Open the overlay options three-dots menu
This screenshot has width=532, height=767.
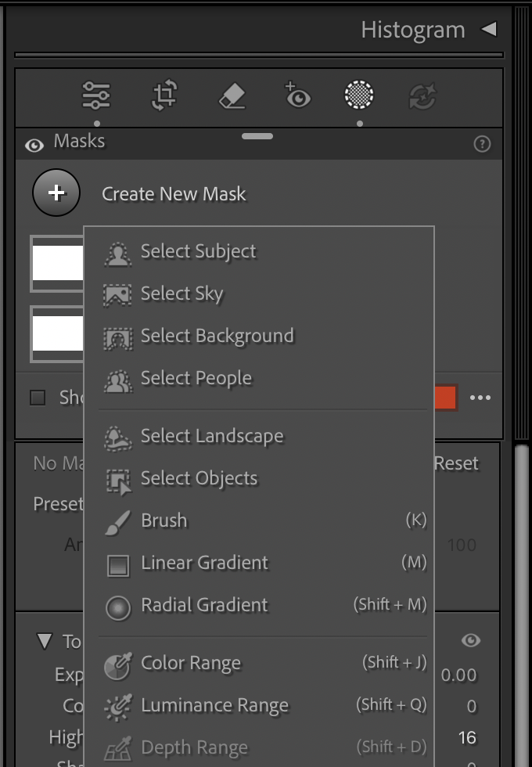[x=480, y=398]
